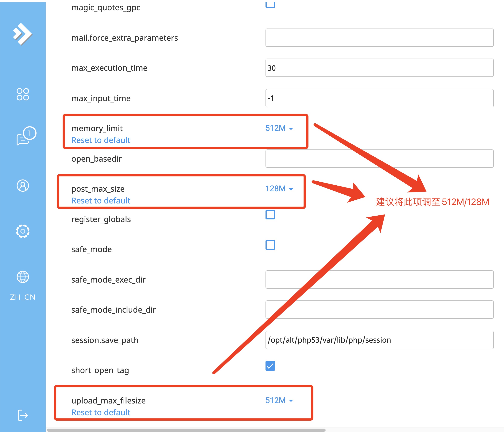Enable the register_globals checkbox
Viewport: 504px width, 432px height.
270,215
